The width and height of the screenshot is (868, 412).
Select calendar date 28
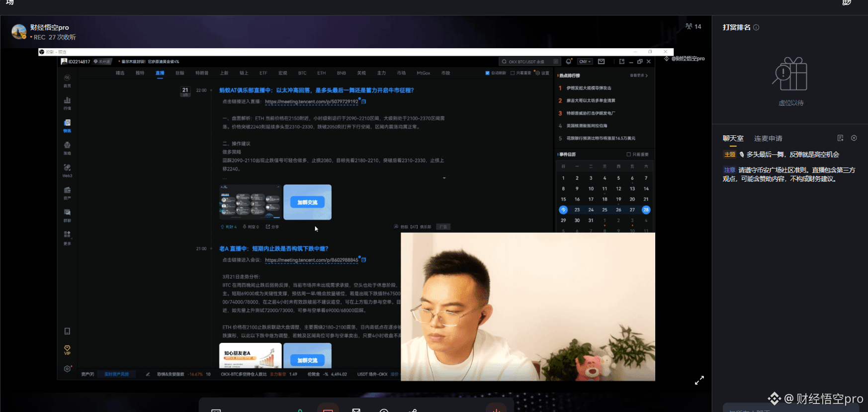pos(646,209)
